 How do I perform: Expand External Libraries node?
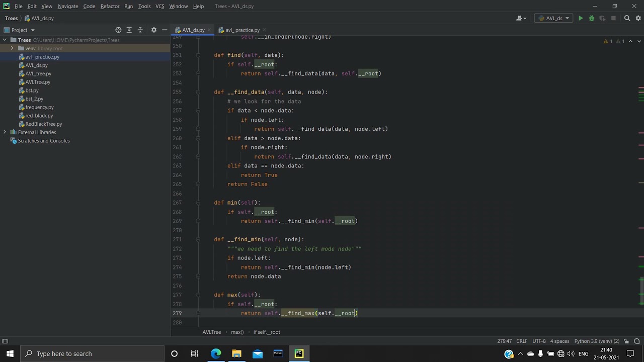[x=5, y=132]
